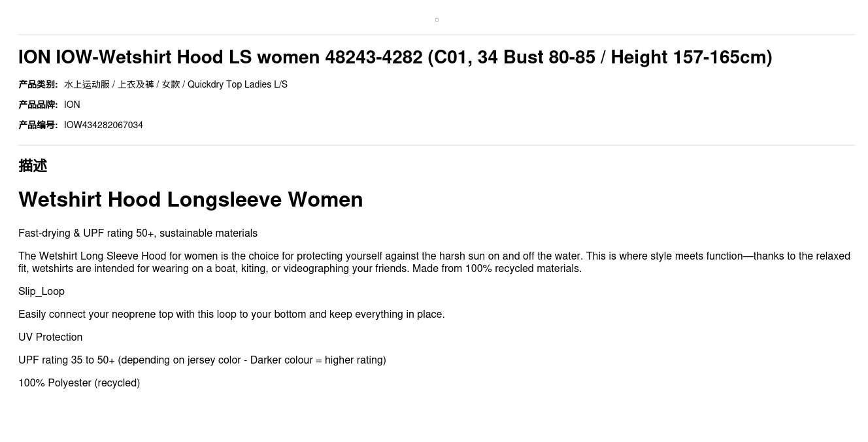Click the 产品类别 label
868x442 pixels.
click(x=38, y=84)
